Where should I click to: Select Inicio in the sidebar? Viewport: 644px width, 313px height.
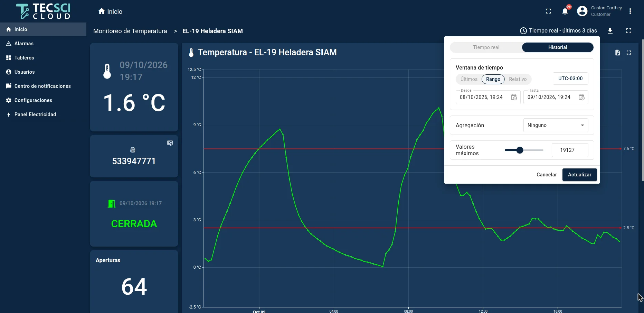tap(43, 29)
